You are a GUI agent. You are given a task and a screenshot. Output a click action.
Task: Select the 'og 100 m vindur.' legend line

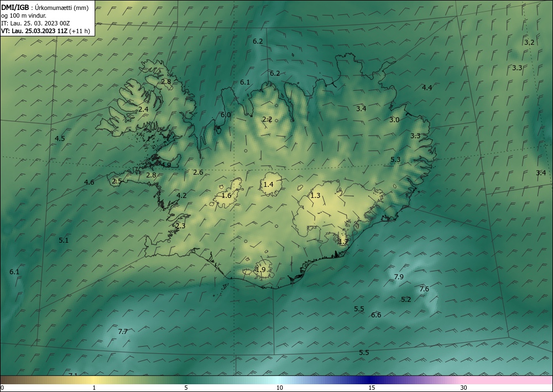pyautogui.click(x=24, y=15)
